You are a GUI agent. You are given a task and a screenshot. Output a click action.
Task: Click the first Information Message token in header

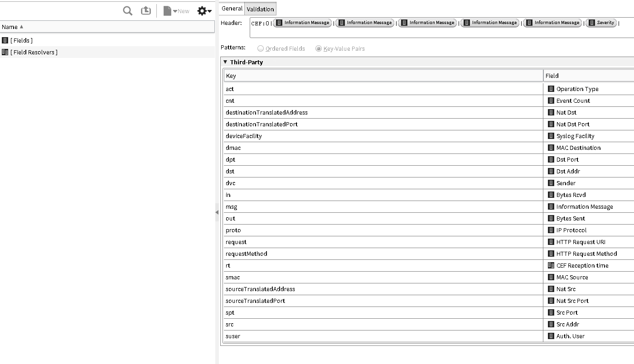(302, 22)
